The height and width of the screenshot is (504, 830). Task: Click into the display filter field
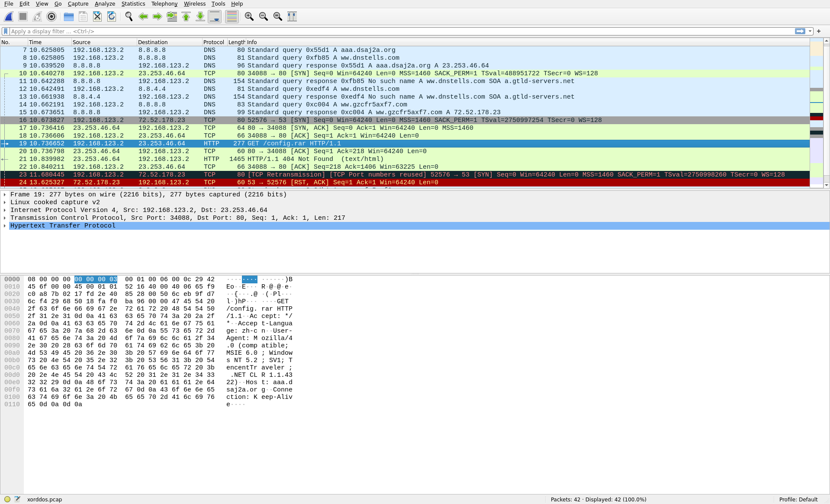(389, 31)
